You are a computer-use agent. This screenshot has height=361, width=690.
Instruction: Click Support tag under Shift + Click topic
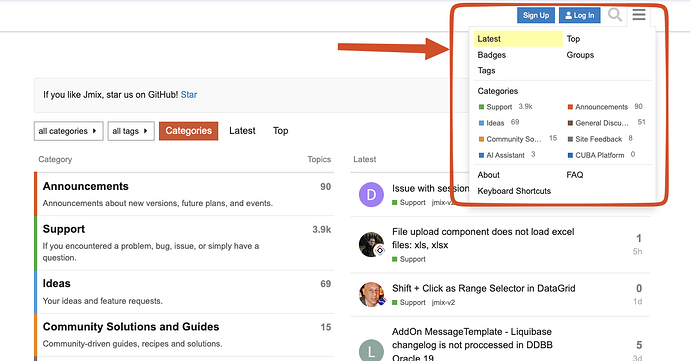tap(409, 302)
